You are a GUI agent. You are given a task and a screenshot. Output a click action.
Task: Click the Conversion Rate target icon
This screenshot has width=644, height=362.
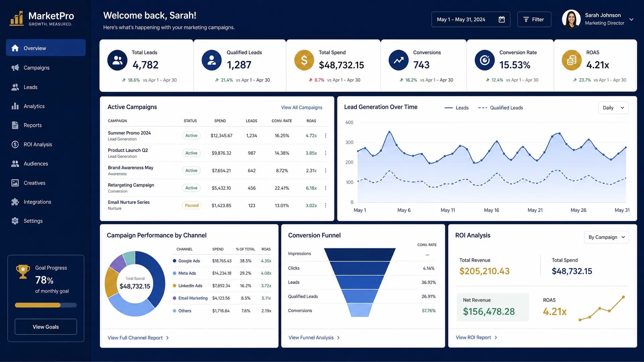click(x=485, y=60)
